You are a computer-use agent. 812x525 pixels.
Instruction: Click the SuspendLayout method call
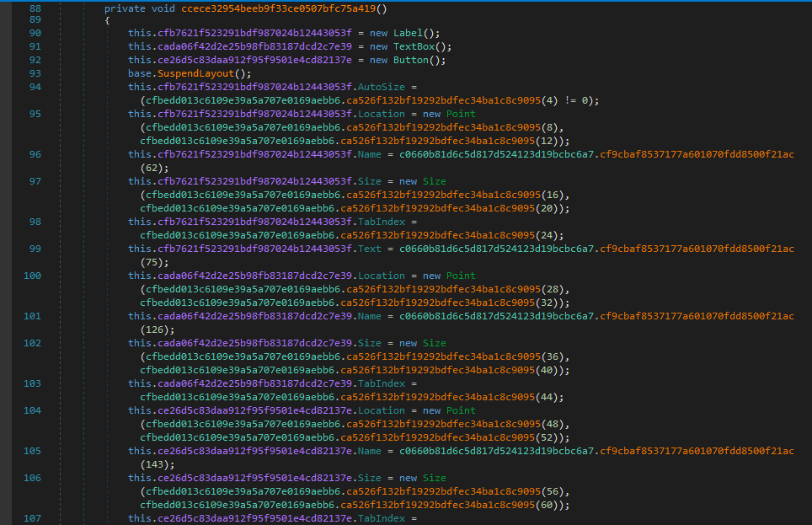click(x=195, y=73)
